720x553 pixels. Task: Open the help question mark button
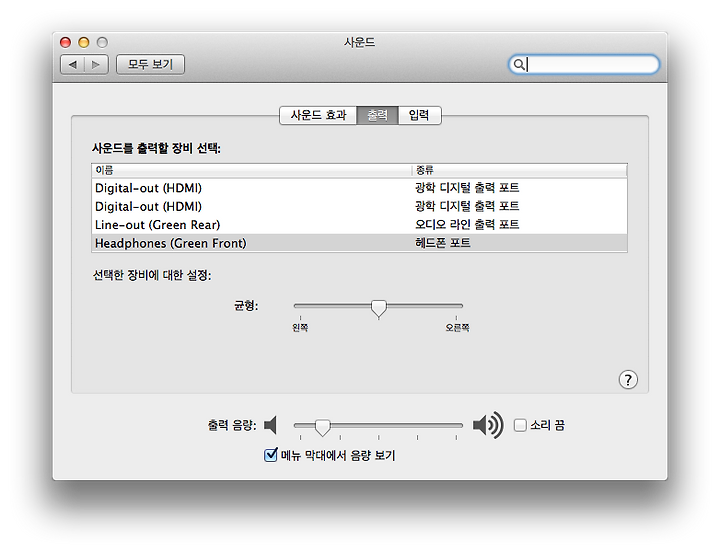pos(628,380)
